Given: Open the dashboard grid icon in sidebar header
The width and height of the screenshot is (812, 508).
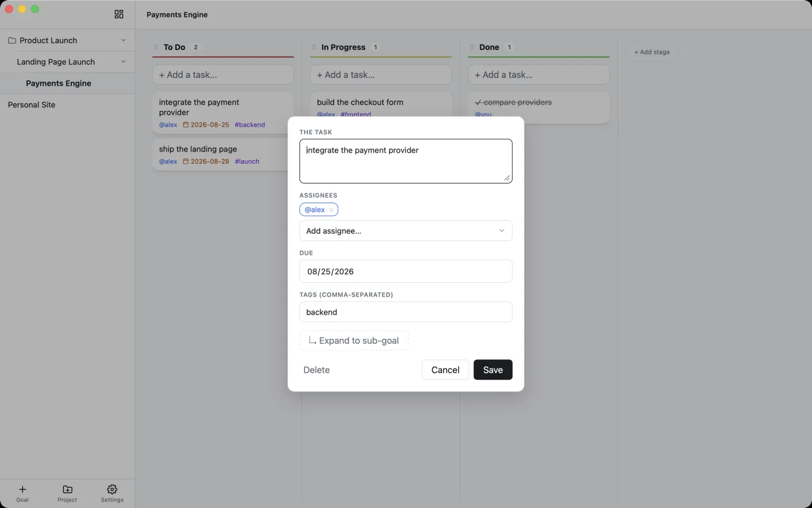Looking at the screenshot, I should point(119,14).
